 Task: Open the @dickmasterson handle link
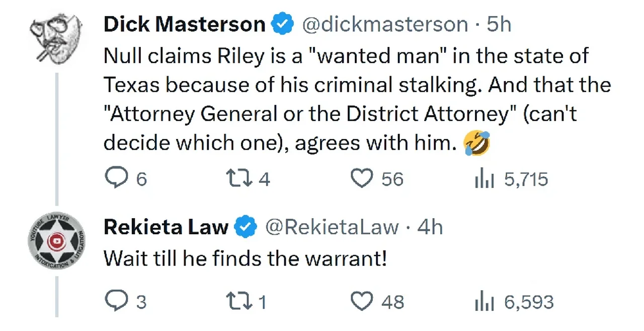coord(384,25)
